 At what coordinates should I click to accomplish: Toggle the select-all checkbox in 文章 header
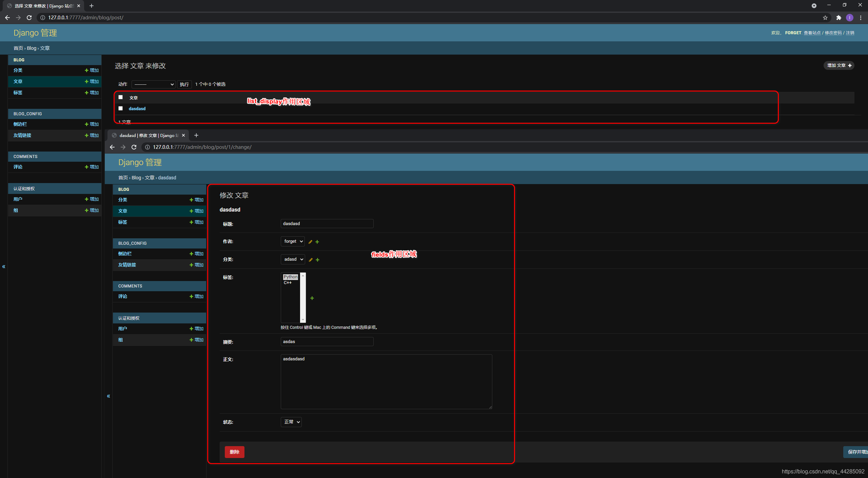pyautogui.click(x=120, y=97)
